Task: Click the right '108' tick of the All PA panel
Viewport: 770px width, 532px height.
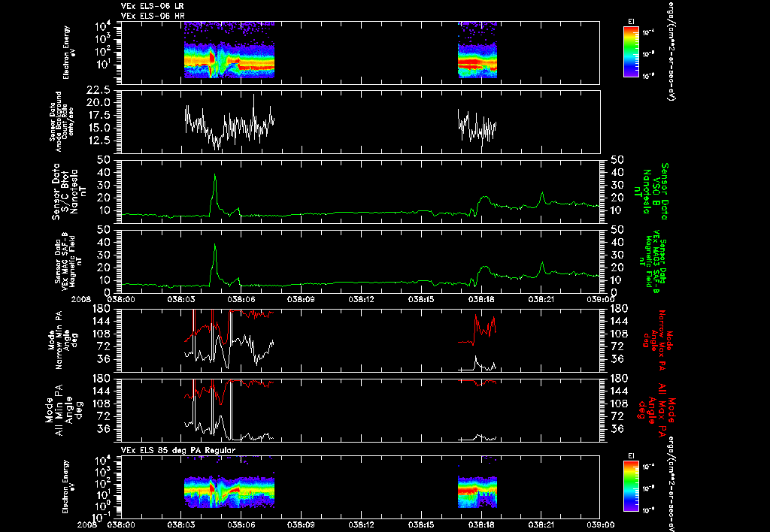Action: (x=618, y=404)
